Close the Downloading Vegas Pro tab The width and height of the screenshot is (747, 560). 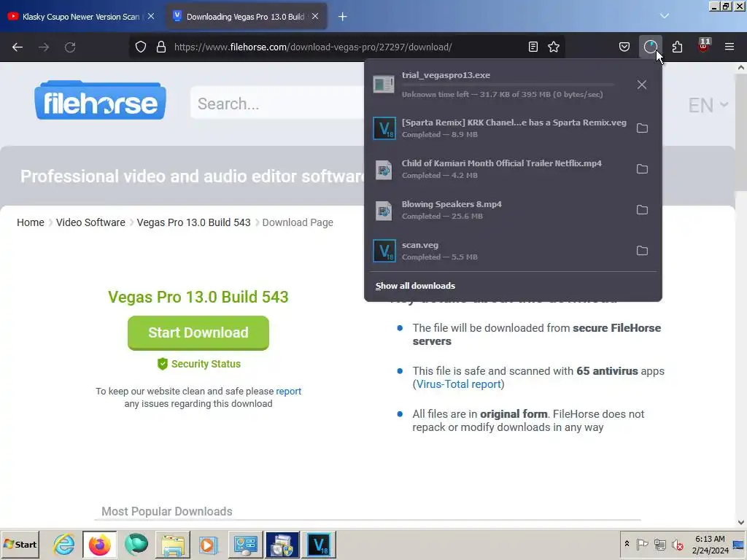coord(315,16)
